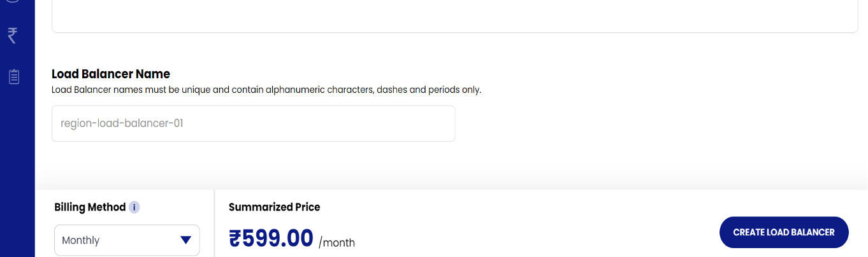
Task: Click inside the large empty box above
Action: 454,16
